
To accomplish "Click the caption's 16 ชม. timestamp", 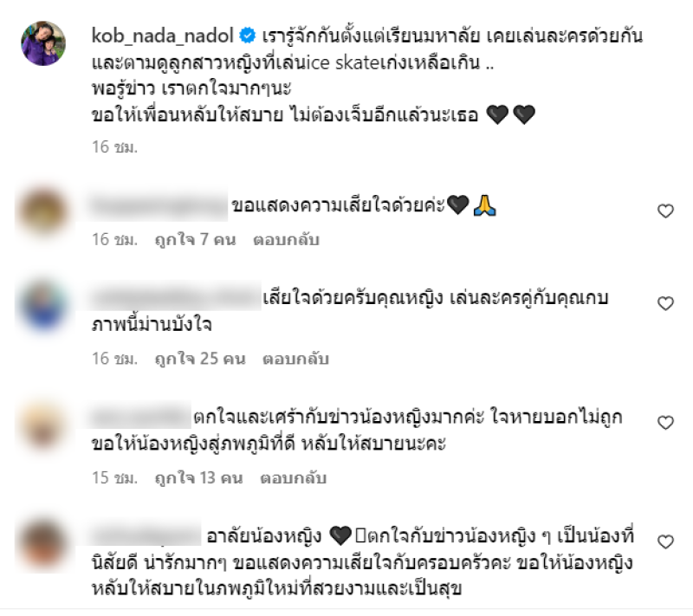I will [115, 146].
